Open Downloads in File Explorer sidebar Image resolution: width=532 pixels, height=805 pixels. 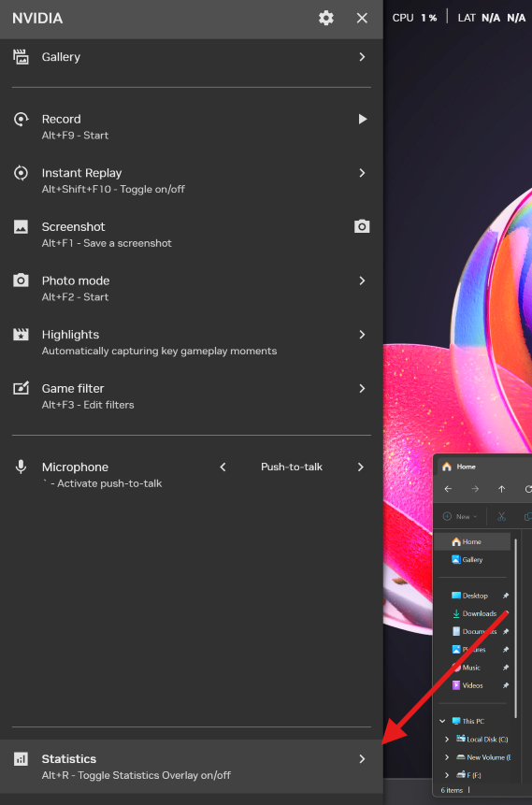pos(474,613)
